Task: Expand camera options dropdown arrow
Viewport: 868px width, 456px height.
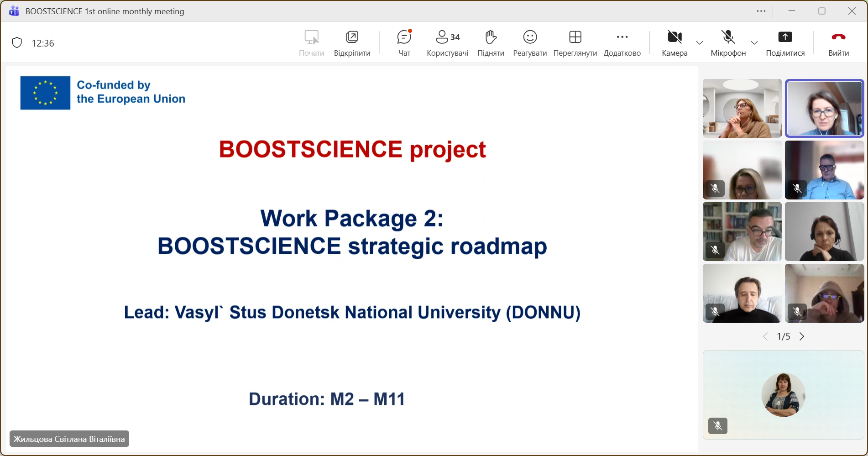Action: (x=700, y=43)
